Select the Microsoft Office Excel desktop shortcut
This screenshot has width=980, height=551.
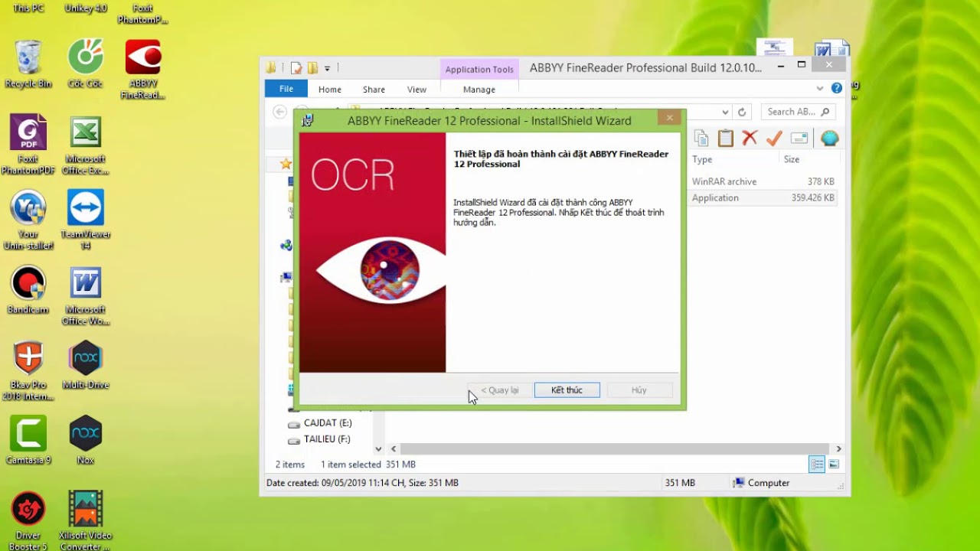point(86,145)
